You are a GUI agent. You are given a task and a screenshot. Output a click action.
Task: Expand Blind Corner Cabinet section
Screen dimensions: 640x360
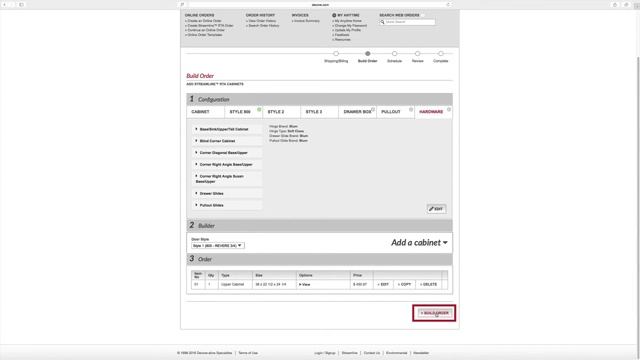pyautogui.click(x=227, y=141)
